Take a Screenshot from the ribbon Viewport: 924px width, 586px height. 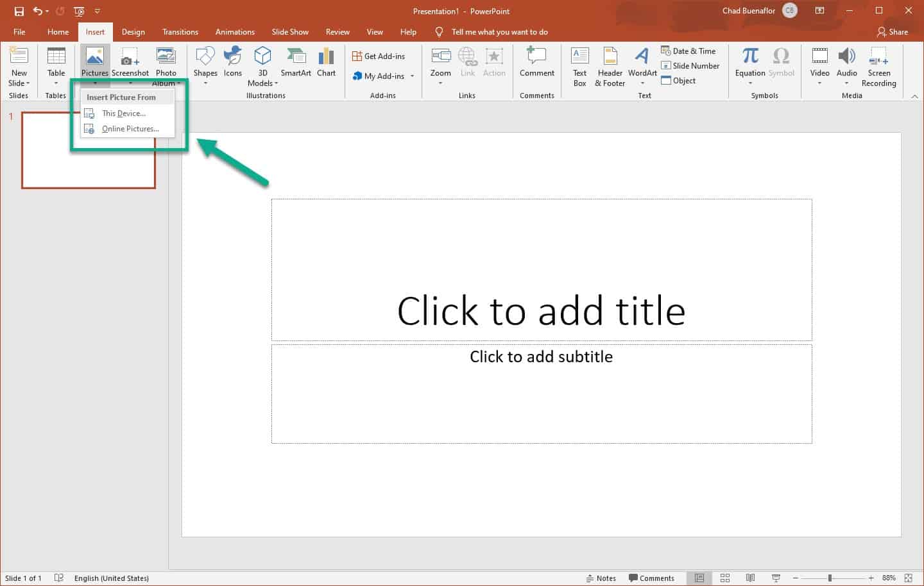[x=130, y=62]
